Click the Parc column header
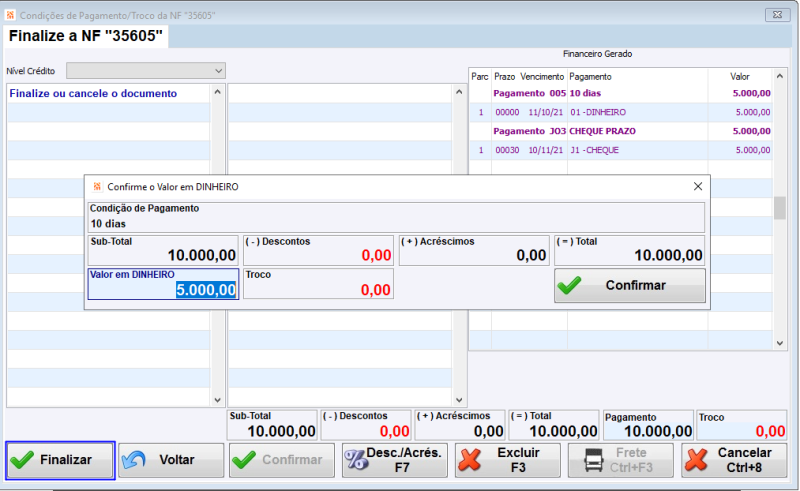The width and height of the screenshot is (800, 491). (480, 77)
